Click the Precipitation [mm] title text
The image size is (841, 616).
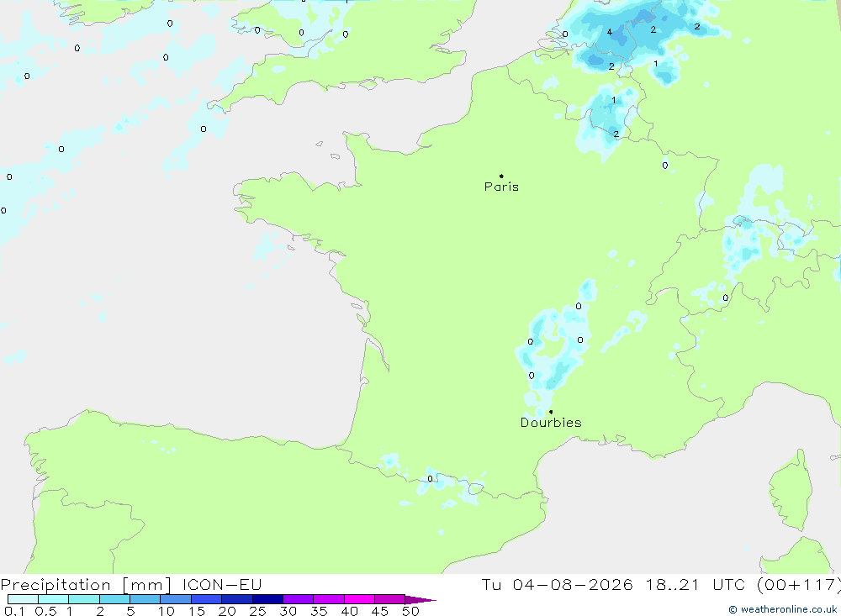coord(86,584)
